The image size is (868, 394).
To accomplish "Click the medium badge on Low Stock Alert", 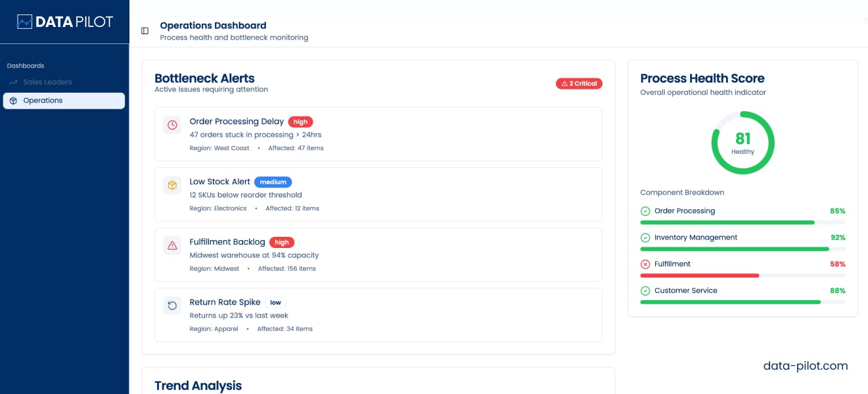I will coord(273,182).
